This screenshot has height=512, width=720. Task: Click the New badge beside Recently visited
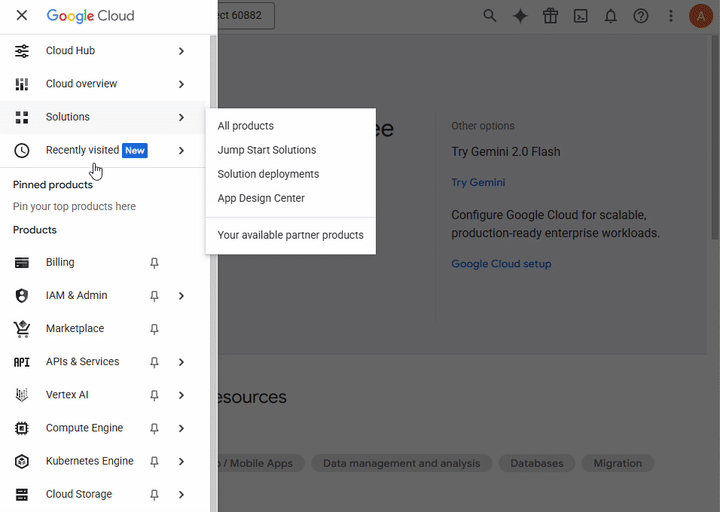pyautogui.click(x=135, y=151)
